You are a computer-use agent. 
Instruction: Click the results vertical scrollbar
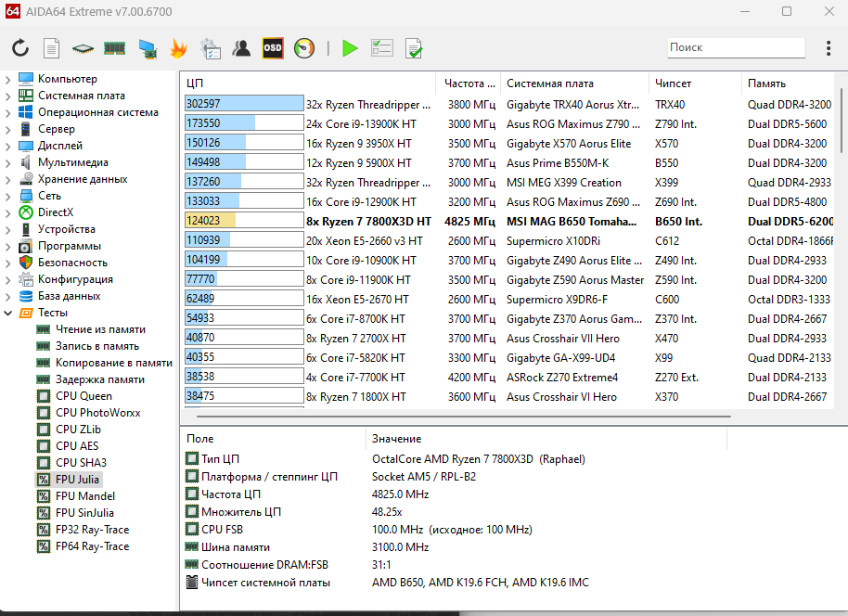[841, 120]
